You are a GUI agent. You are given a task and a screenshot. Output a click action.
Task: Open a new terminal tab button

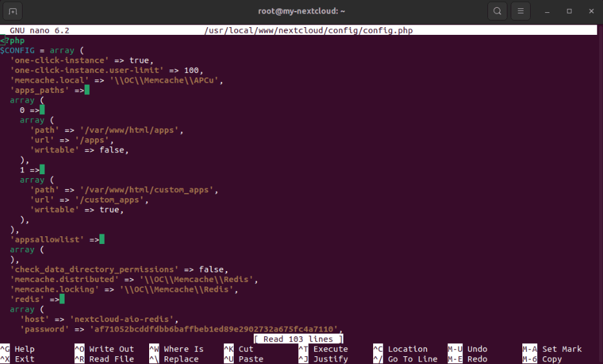pos(12,11)
